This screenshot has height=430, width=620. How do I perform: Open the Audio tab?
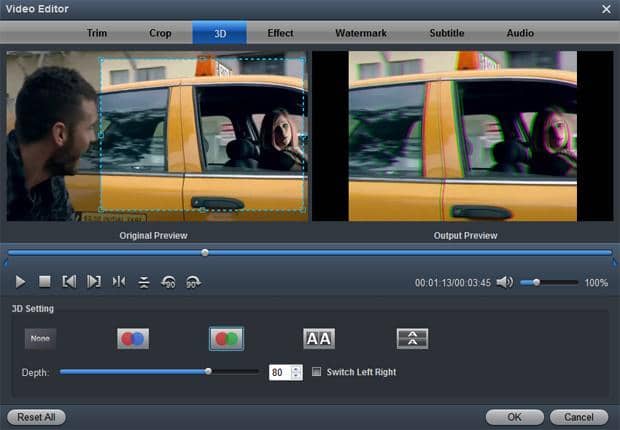point(520,33)
